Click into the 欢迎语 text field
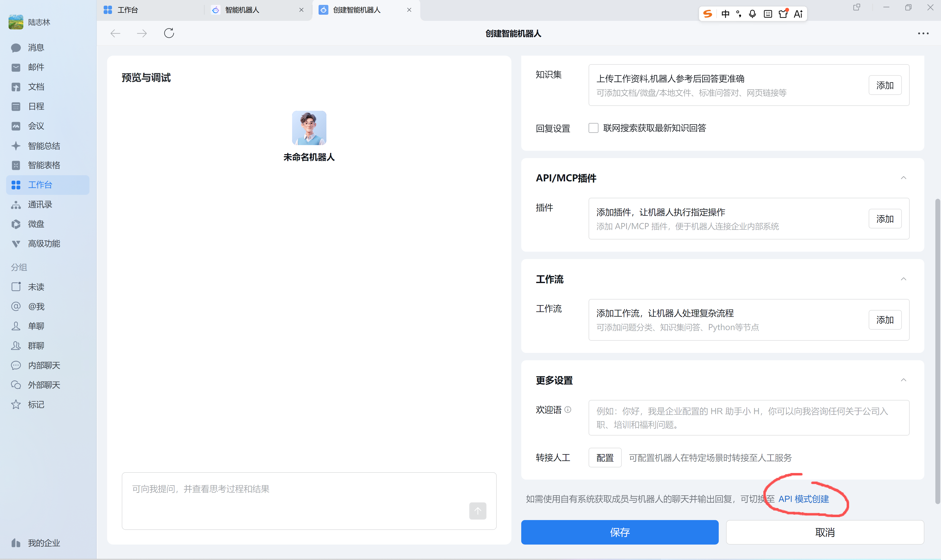Image resolution: width=941 pixels, height=560 pixels. click(x=749, y=418)
